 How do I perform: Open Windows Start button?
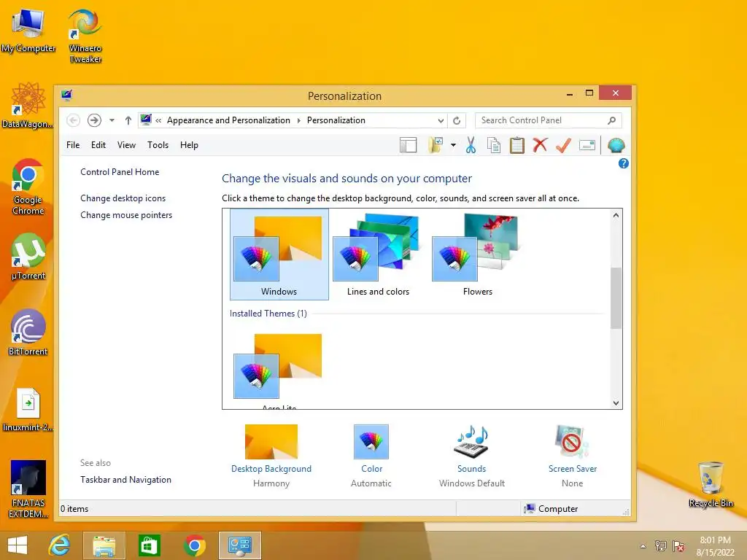pos(18,545)
